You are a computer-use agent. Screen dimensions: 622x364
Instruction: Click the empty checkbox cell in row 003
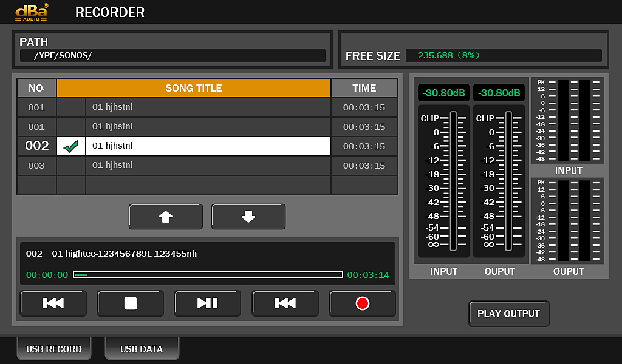71,166
